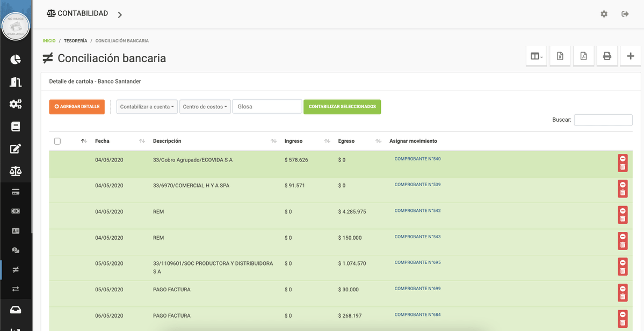The height and width of the screenshot is (331, 644).
Task: Export the table to Excel
Action: tap(560, 56)
